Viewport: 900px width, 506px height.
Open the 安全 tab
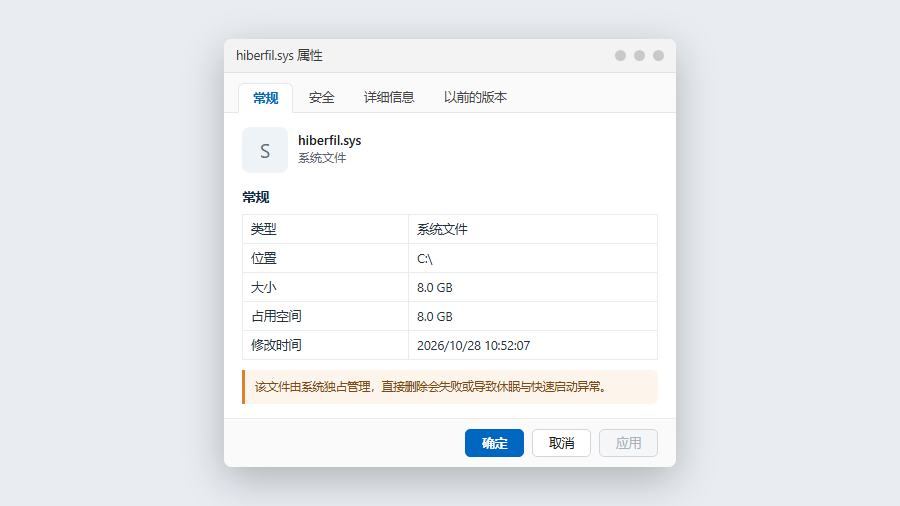321,98
